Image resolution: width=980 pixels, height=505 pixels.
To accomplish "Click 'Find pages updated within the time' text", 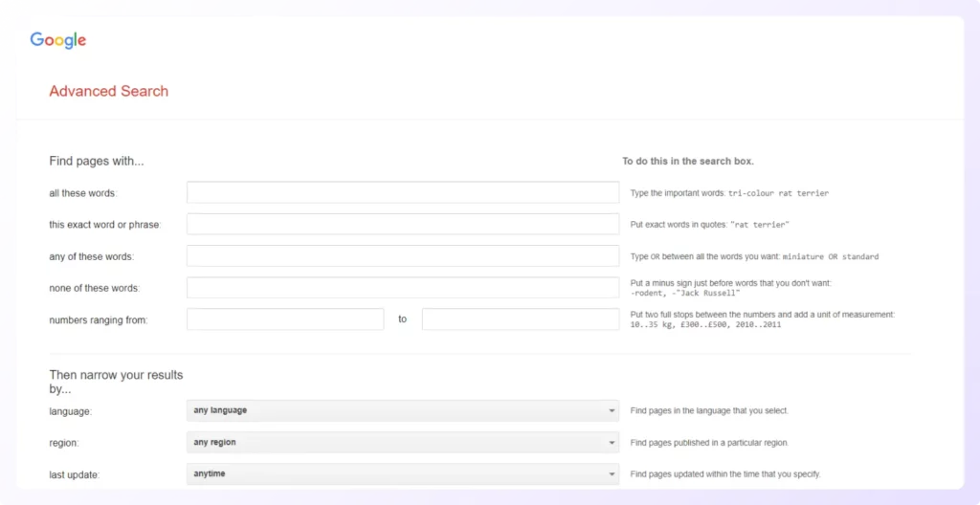I will click(725, 474).
